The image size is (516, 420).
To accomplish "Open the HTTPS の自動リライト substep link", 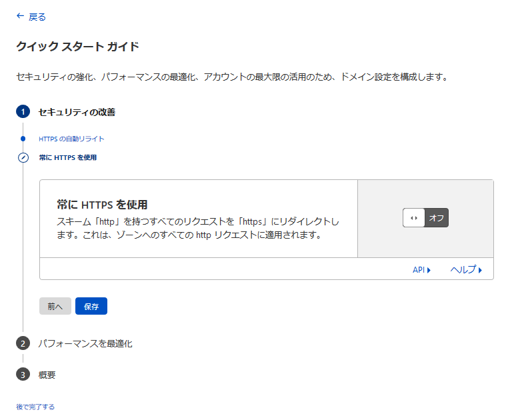I will (x=71, y=139).
